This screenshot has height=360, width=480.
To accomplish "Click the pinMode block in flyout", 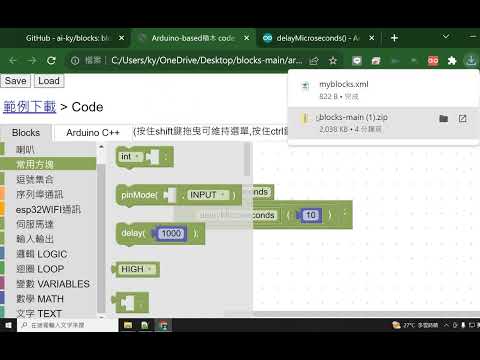I will [x=139, y=195].
